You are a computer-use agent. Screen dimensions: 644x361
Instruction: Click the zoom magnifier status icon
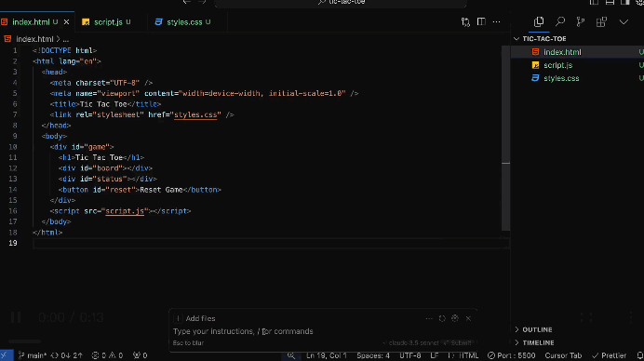pos(290,355)
